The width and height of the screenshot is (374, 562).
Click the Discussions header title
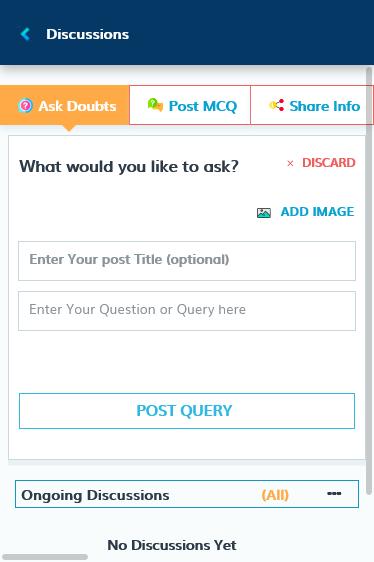pos(87,34)
